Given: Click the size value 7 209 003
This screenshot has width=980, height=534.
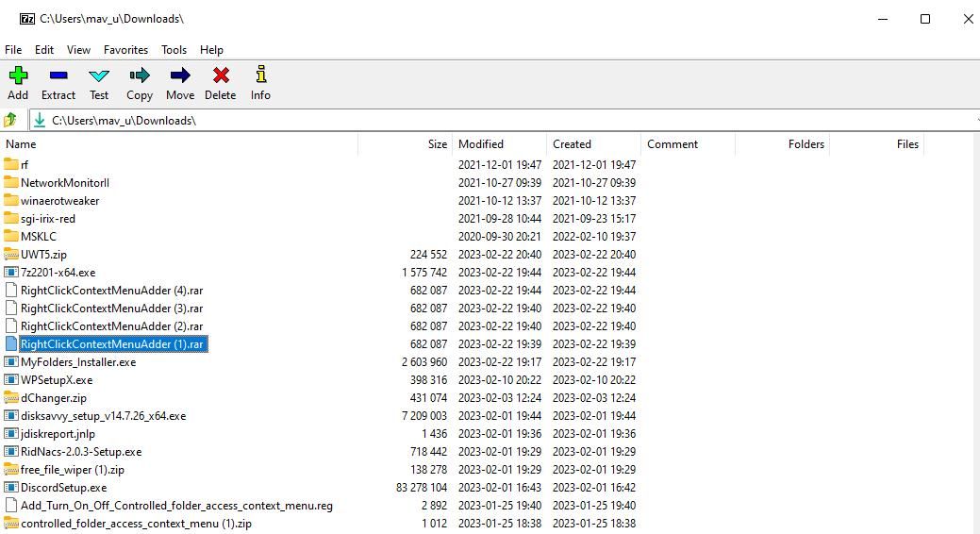Looking at the screenshot, I should coord(424,416).
